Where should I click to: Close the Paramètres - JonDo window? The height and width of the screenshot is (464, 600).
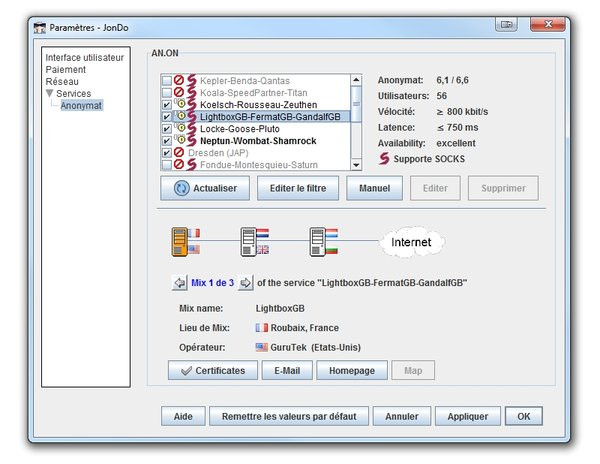click(x=548, y=24)
